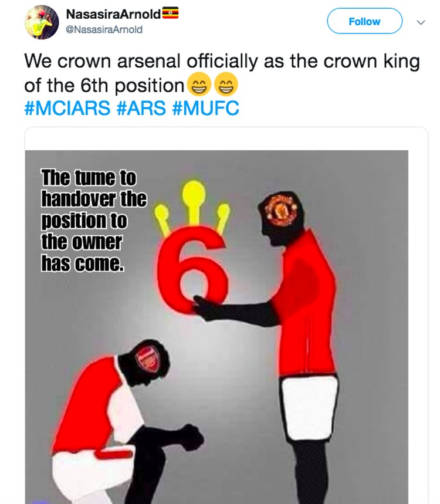Open NasasiraArnold's profile avatar
The height and width of the screenshot is (504, 440).
click(42, 22)
